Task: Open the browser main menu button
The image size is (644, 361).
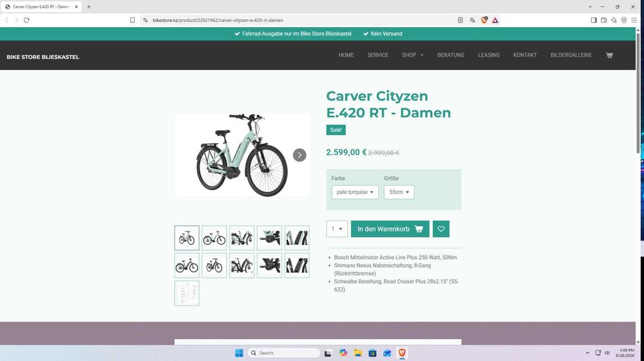Action: click(x=634, y=20)
